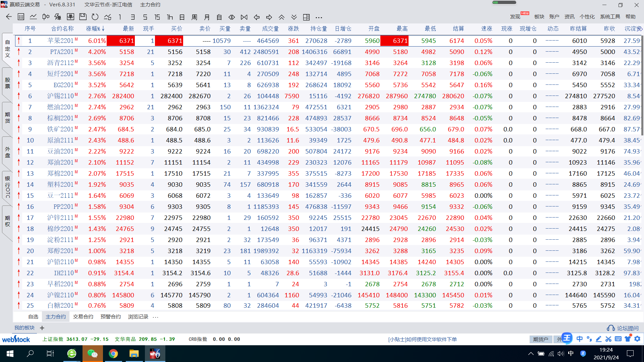Expand the toolbar more options ellipsis
The image size is (644, 362).
click(319, 17)
